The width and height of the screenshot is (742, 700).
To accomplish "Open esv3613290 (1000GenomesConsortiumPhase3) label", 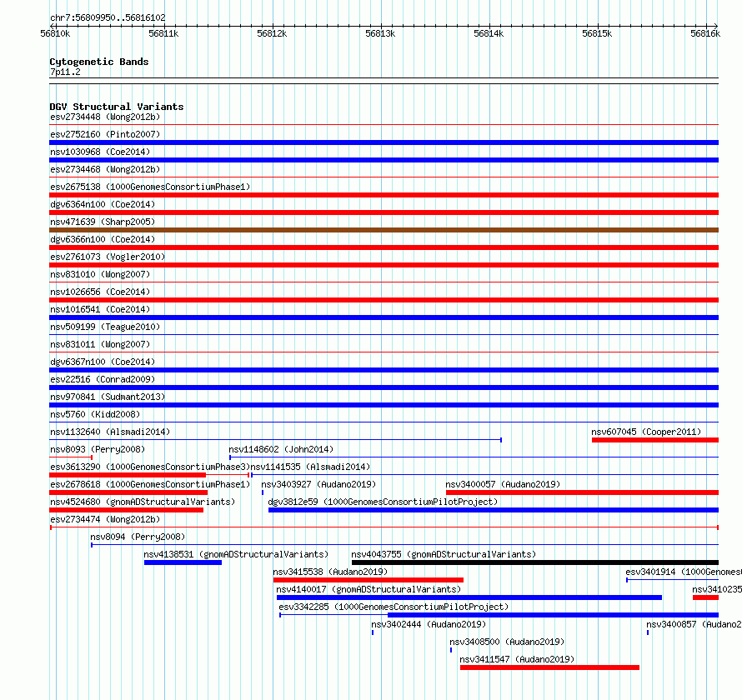I will (x=150, y=467).
